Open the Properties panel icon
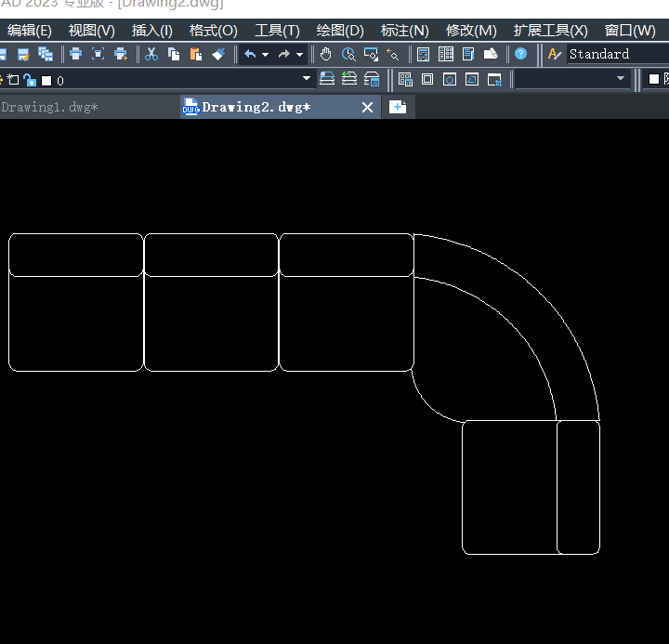The width and height of the screenshot is (669, 644). pyautogui.click(x=468, y=54)
